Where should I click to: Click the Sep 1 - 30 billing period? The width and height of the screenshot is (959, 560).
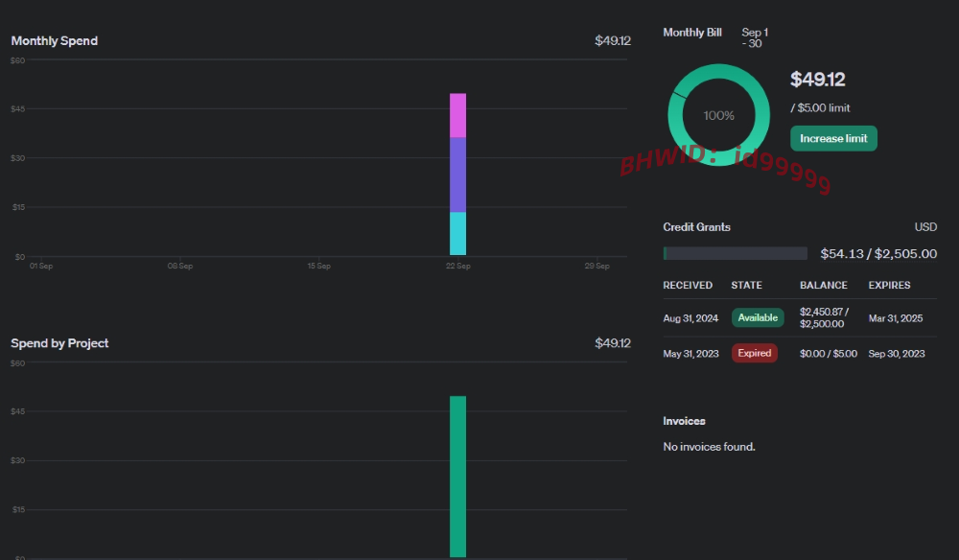[x=754, y=38]
